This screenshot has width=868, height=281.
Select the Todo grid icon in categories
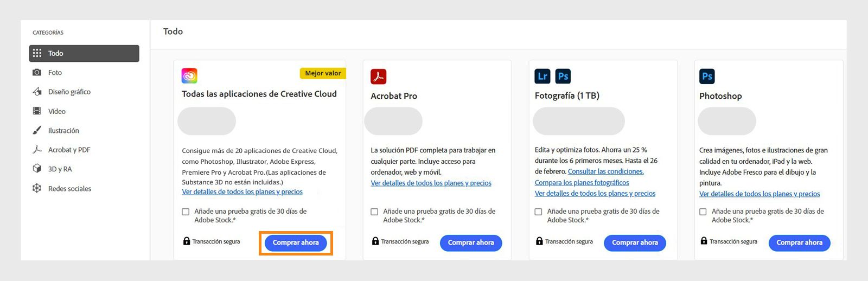[37, 53]
